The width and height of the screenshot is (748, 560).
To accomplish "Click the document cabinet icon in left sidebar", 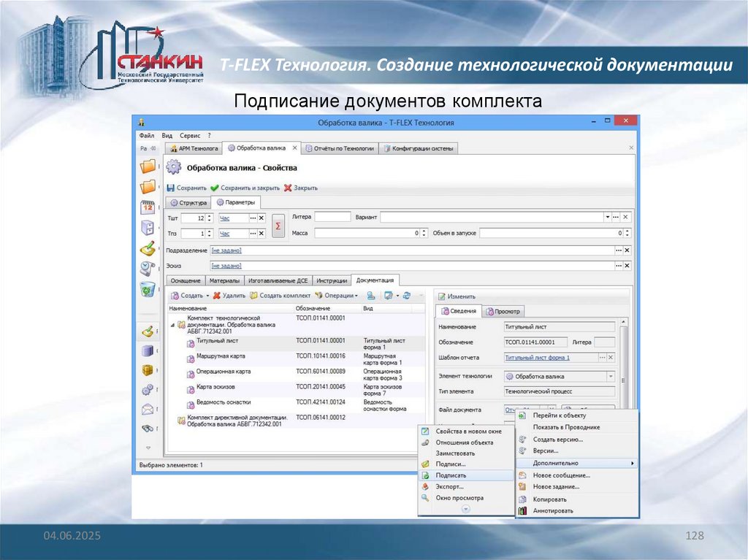I will tap(148, 228).
